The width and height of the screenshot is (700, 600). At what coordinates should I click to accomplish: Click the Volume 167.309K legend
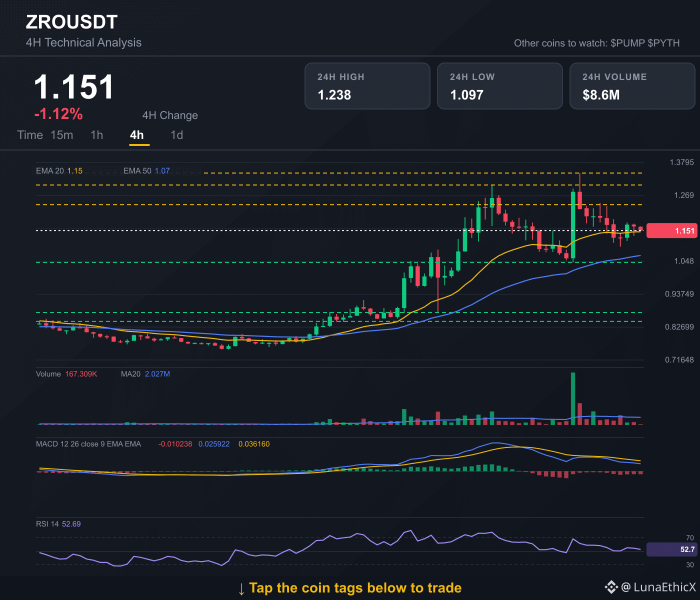click(66, 374)
